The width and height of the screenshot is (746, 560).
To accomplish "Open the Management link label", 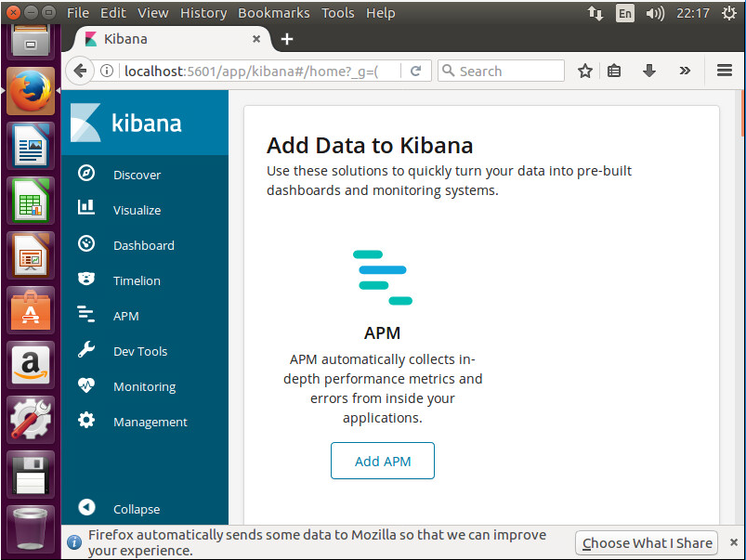I will 151,422.
